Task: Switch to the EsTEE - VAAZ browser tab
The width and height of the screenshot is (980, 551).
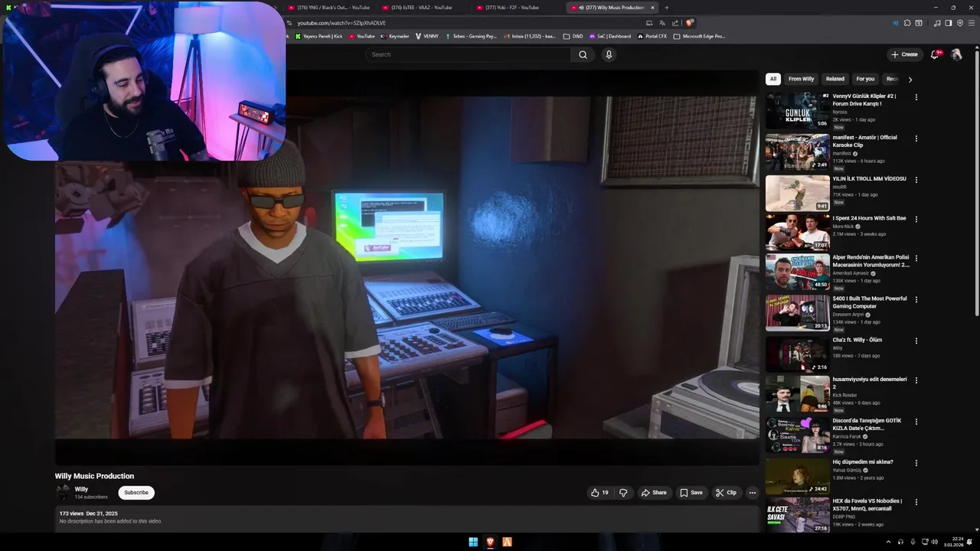Action: click(x=421, y=8)
